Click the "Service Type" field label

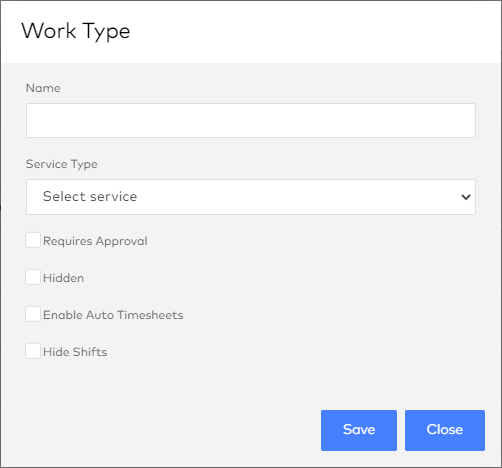pos(62,164)
